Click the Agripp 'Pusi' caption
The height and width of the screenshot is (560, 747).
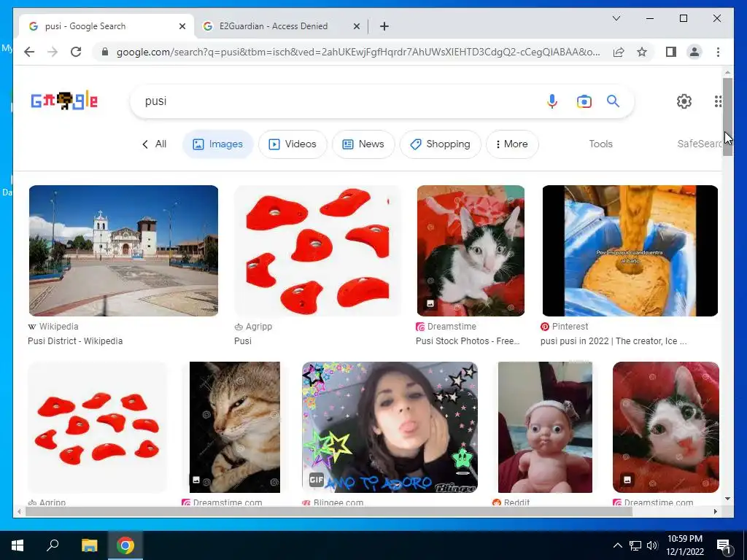coord(242,341)
